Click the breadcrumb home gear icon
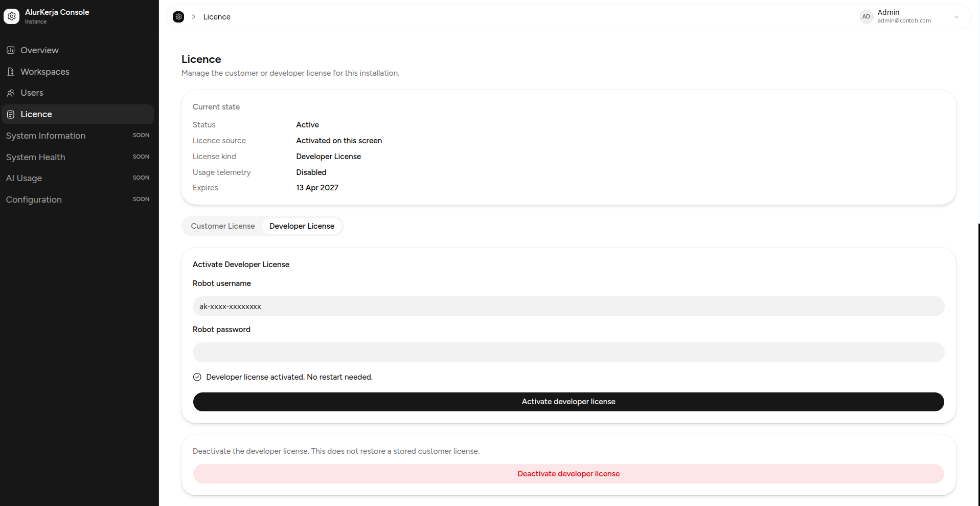This screenshot has height=506, width=980. 178,17
